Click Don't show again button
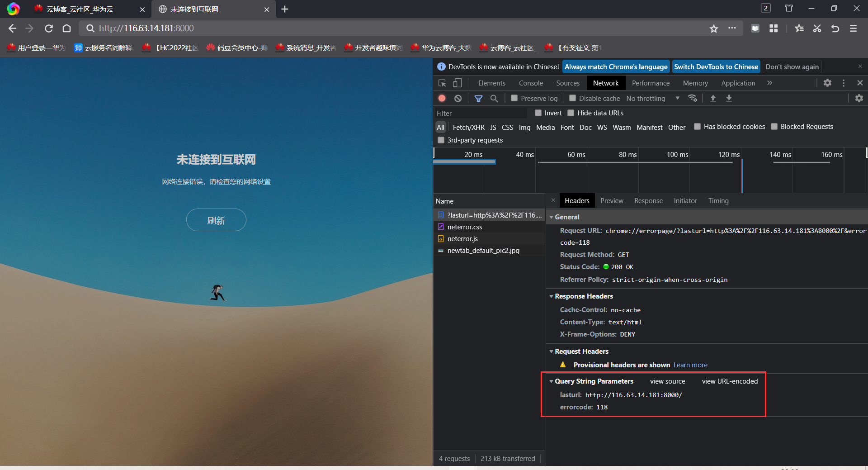The width and height of the screenshot is (868, 470). point(792,67)
